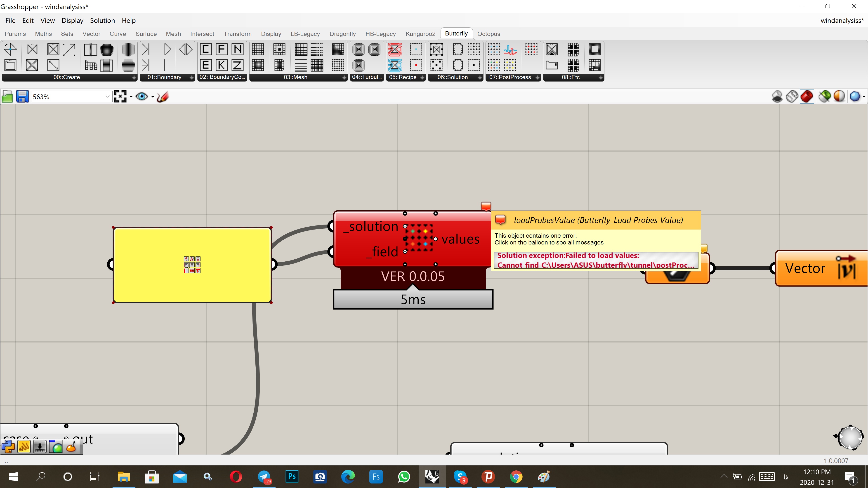The width and height of the screenshot is (868, 488).
Task: Click the Open file folder icon
Action: pos(7,97)
